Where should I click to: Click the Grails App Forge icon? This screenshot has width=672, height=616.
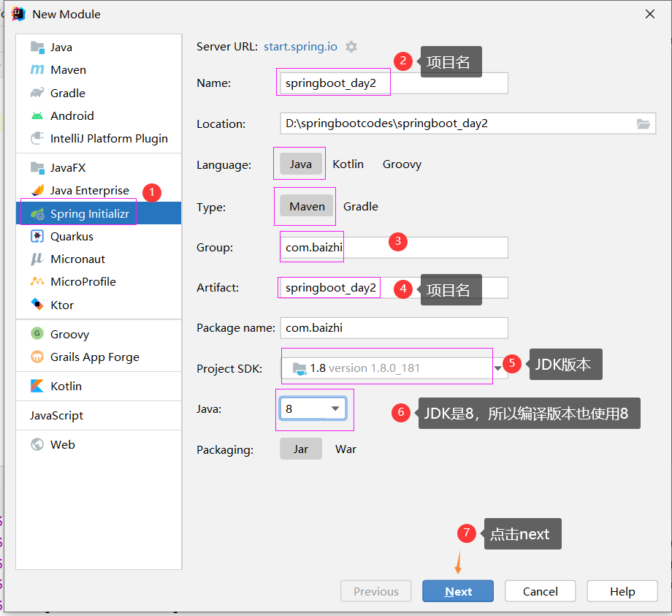coord(37,357)
